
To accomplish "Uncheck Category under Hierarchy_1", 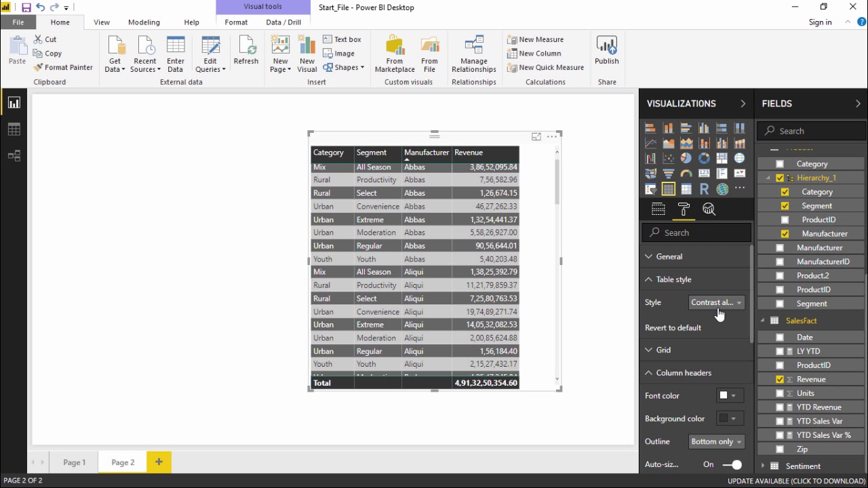I will pos(785,192).
